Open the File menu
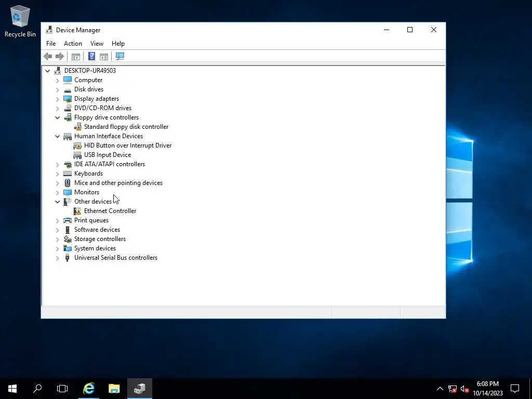The width and height of the screenshot is (532, 399). point(51,44)
